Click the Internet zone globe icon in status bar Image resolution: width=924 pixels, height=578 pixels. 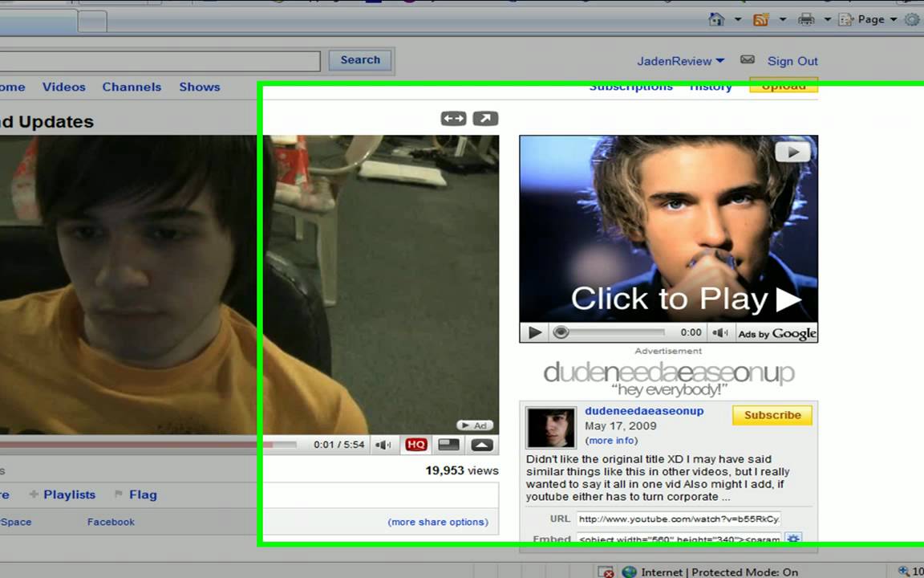(x=630, y=572)
